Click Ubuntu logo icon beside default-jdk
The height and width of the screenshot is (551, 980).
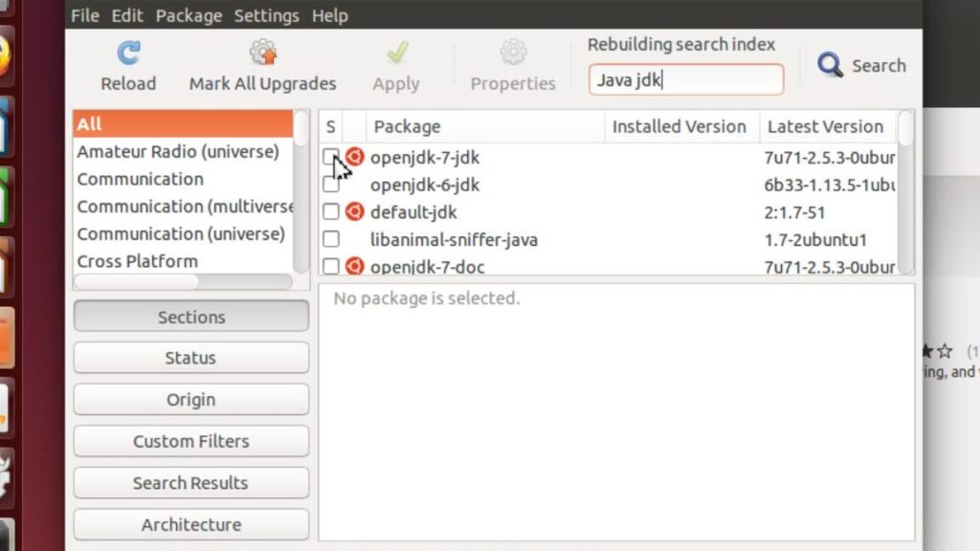354,211
